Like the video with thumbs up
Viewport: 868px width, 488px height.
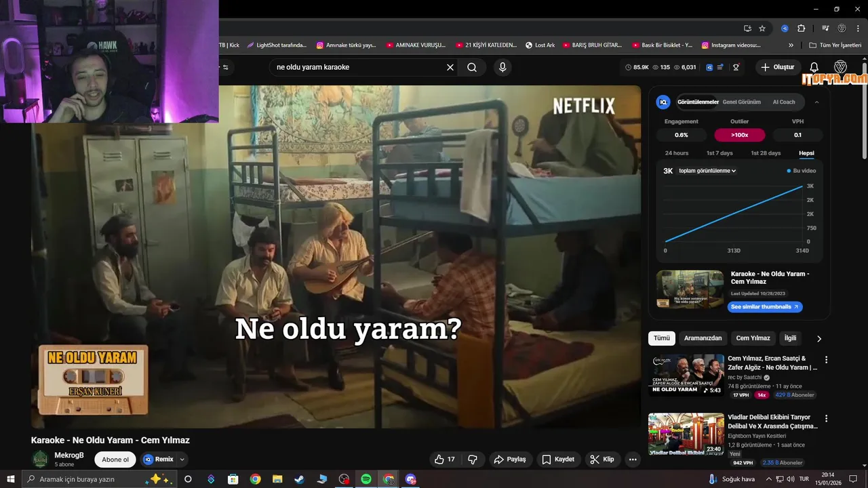445,460
